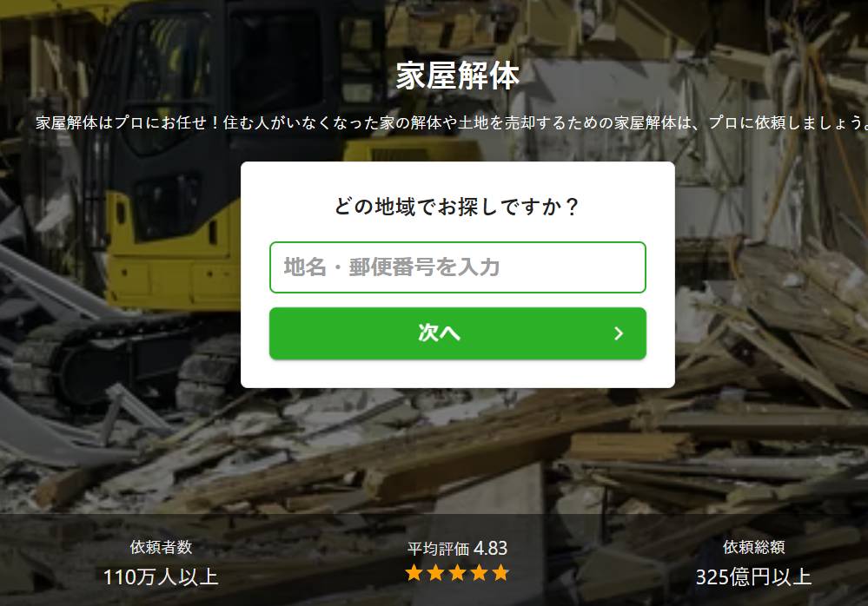The width and height of the screenshot is (868, 606).
Task: Select the 家屋解体 page title
Action: pos(457,76)
